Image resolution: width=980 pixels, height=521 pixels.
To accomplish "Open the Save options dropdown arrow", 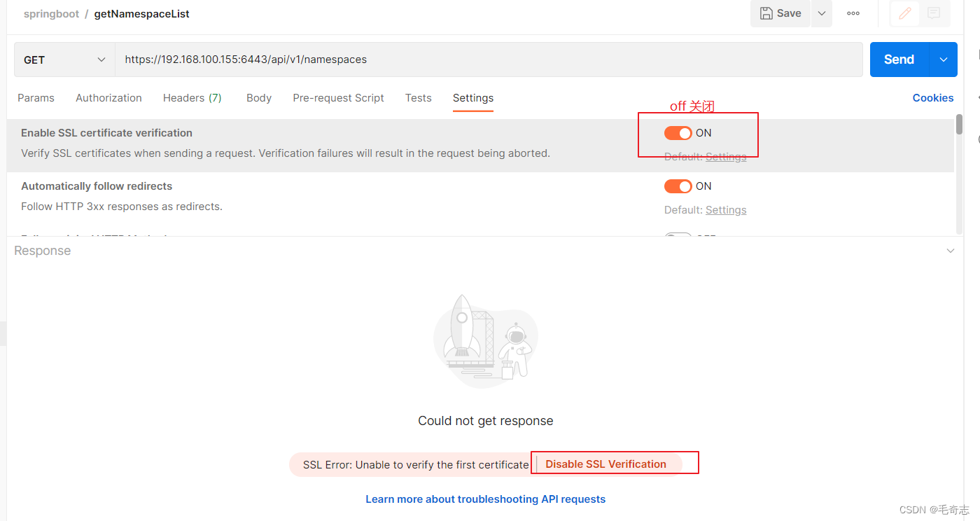I will coord(822,13).
